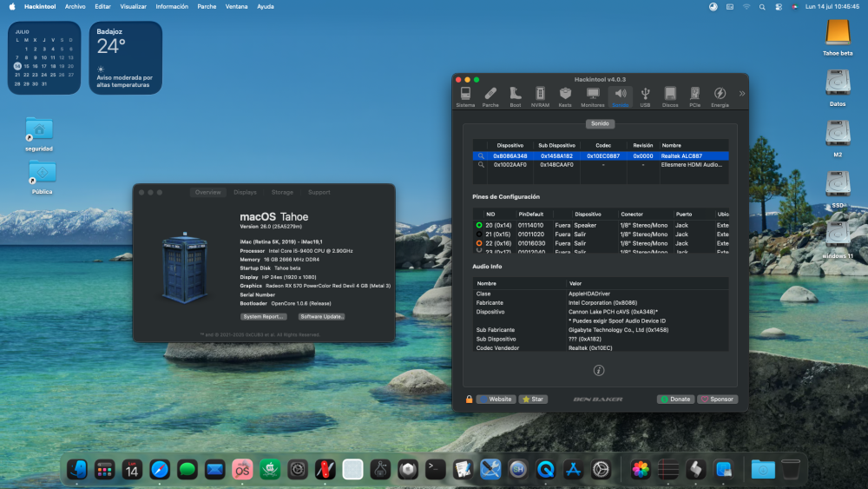Select pin row 20 (0x14) Speaker
This screenshot has width=868, height=489.
(600, 226)
